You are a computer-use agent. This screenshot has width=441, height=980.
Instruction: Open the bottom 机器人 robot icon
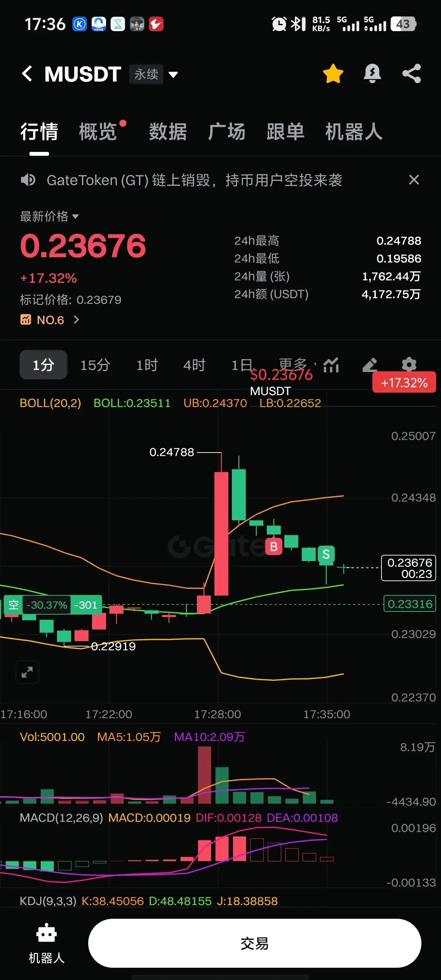[47, 944]
